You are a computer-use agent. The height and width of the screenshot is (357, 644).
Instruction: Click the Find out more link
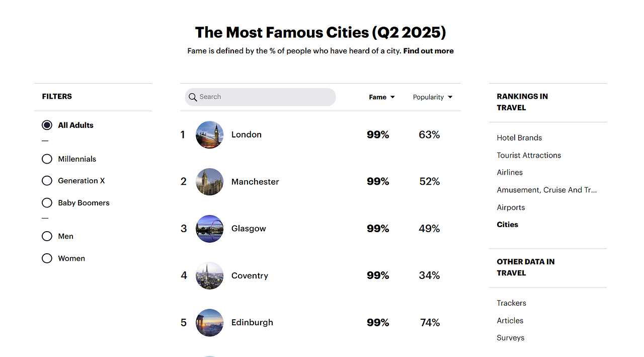click(x=428, y=51)
